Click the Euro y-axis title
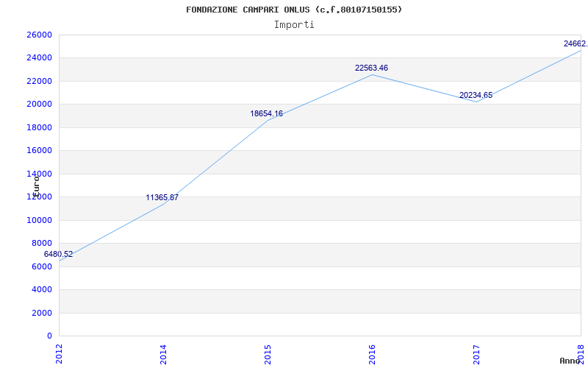This screenshot has height=368, width=588. (x=36, y=186)
